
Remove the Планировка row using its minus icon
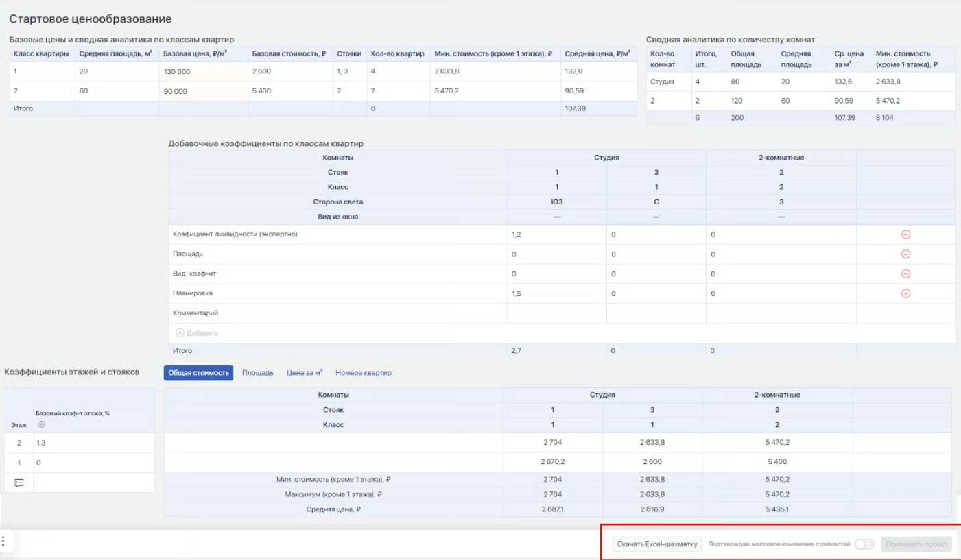click(x=905, y=293)
